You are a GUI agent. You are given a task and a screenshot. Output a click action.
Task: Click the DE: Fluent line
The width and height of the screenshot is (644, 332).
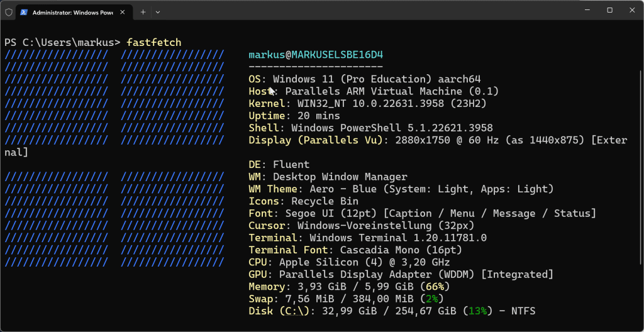(x=279, y=165)
